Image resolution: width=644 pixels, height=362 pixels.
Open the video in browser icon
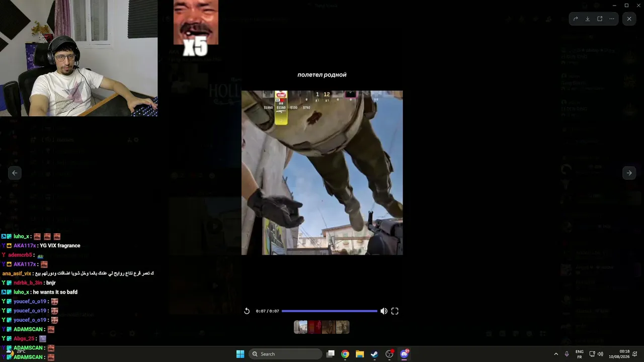[x=600, y=19]
